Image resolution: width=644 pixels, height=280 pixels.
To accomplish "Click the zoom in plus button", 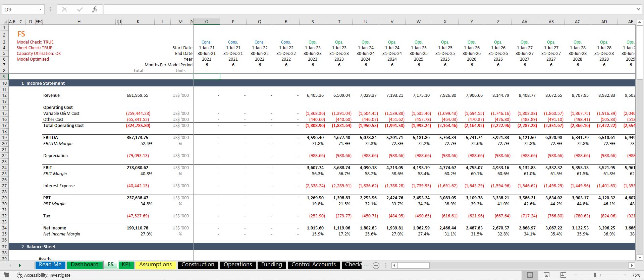I will [x=625, y=275].
